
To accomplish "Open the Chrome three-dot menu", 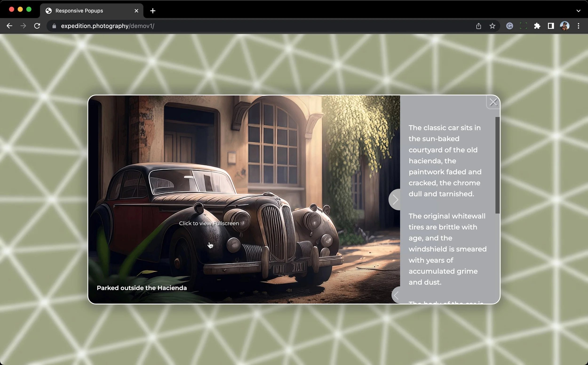I will point(578,26).
